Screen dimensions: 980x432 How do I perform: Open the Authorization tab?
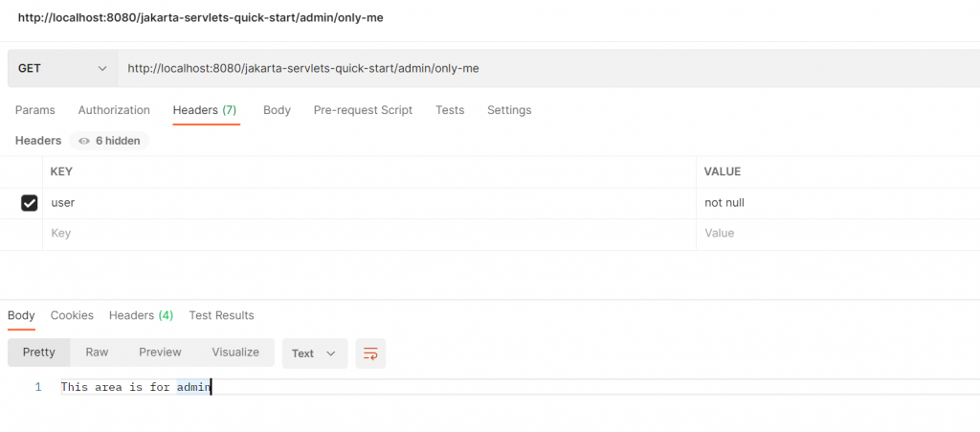[114, 110]
